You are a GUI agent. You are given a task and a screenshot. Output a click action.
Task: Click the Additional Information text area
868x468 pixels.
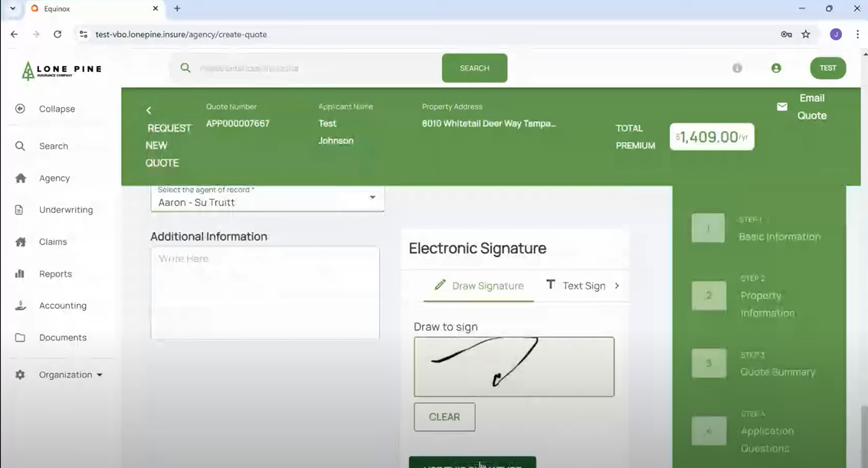(264, 293)
